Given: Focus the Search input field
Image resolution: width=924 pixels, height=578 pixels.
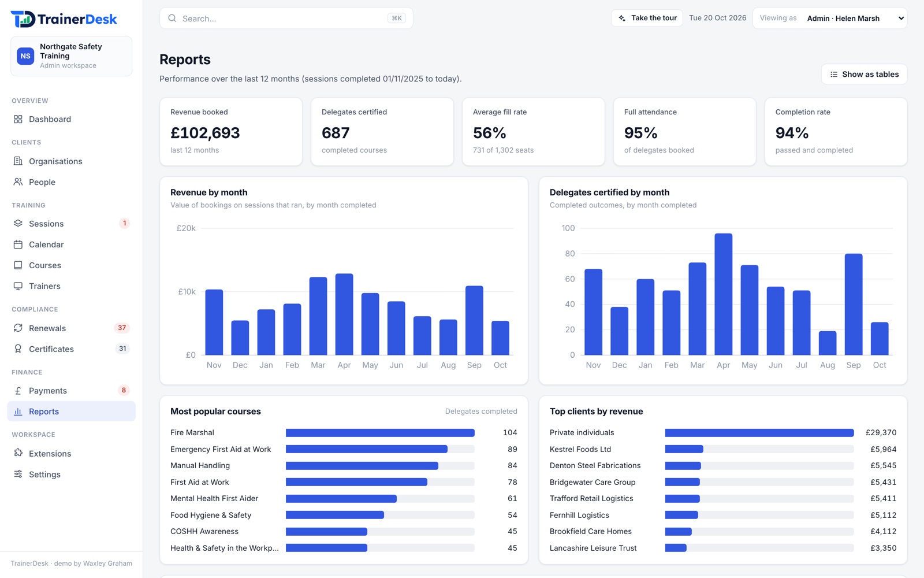Looking at the screenshot, I should point(286,18).
